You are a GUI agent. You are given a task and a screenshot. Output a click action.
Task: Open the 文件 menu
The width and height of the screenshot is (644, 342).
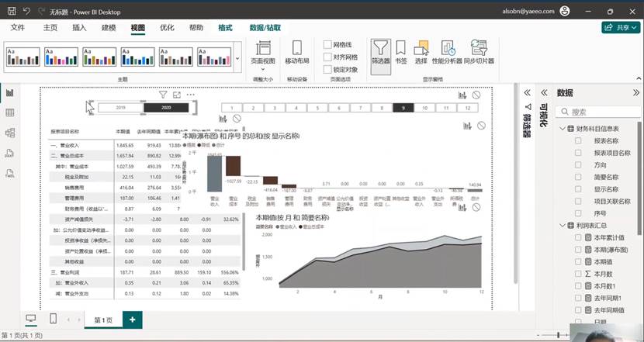[18, 27]
